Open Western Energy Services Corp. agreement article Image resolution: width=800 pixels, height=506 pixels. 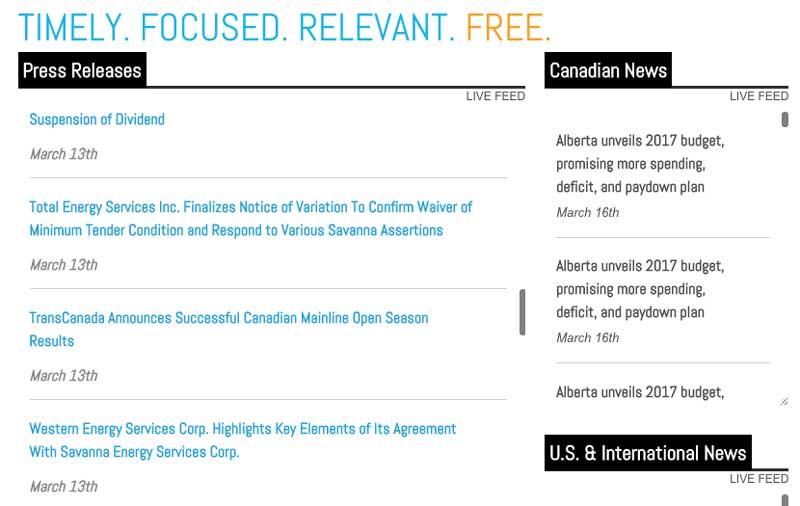click(x=242, y=440)
